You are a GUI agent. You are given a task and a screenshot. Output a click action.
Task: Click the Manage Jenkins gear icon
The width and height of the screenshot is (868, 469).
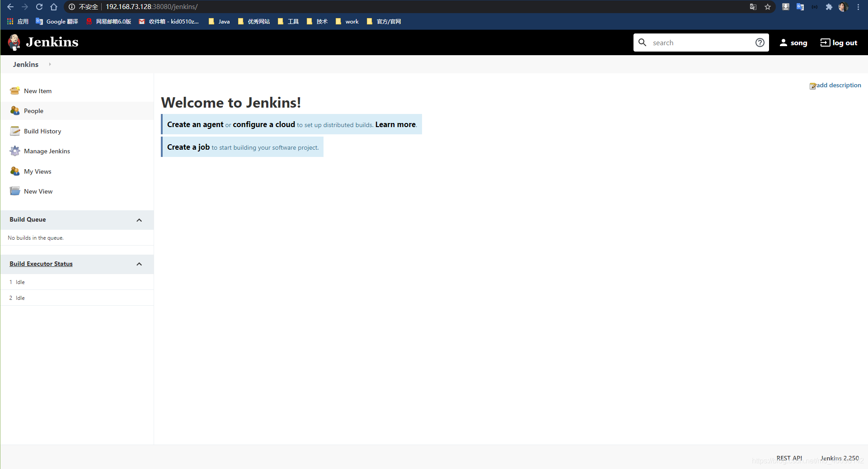(15, 151)
